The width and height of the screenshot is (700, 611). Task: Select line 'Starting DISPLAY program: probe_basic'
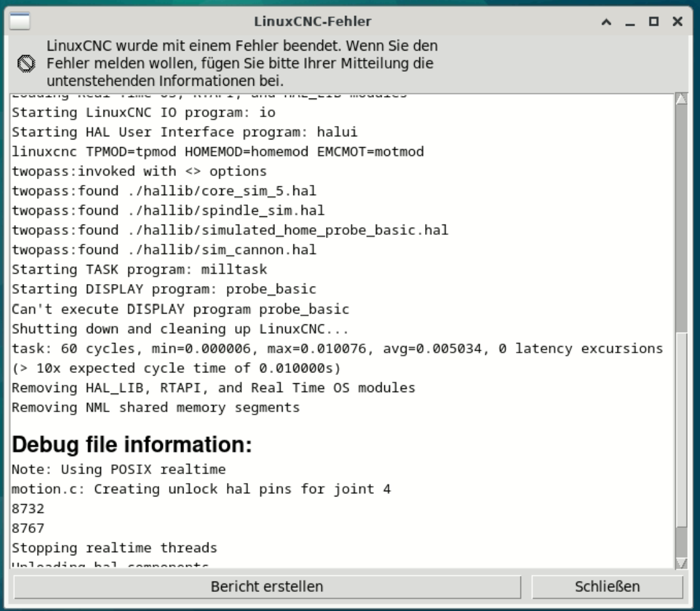(x=164, y=289)
